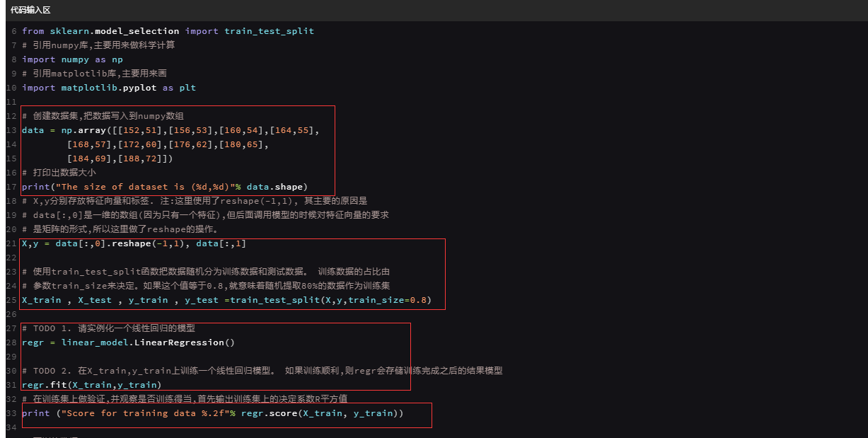Click line number 34 in gutter

click(11, 427)
